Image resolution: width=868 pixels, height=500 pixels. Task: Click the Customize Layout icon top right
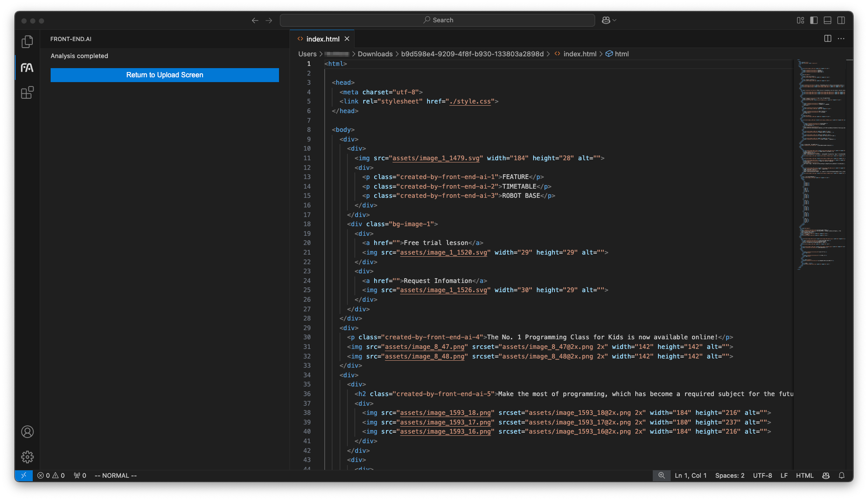pos(800,20)
